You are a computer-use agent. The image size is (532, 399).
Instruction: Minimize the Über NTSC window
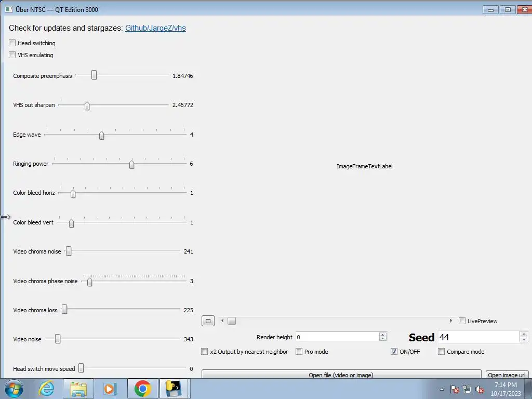(x=490, y=9)
